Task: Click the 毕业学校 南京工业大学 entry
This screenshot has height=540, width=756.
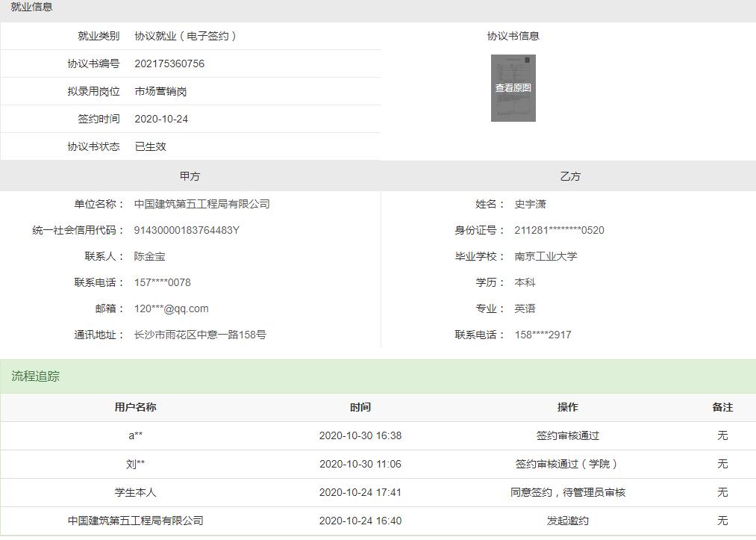Action: [546, 256]
